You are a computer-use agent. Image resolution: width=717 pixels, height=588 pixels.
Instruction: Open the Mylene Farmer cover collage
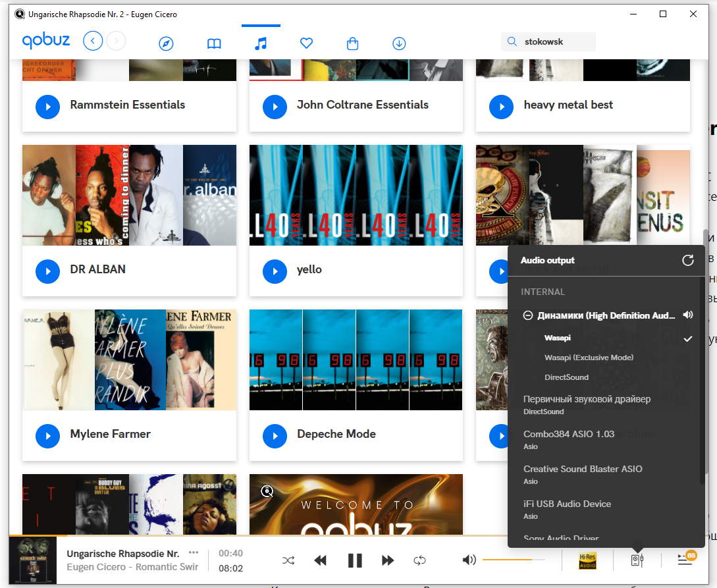click(130, 360)
